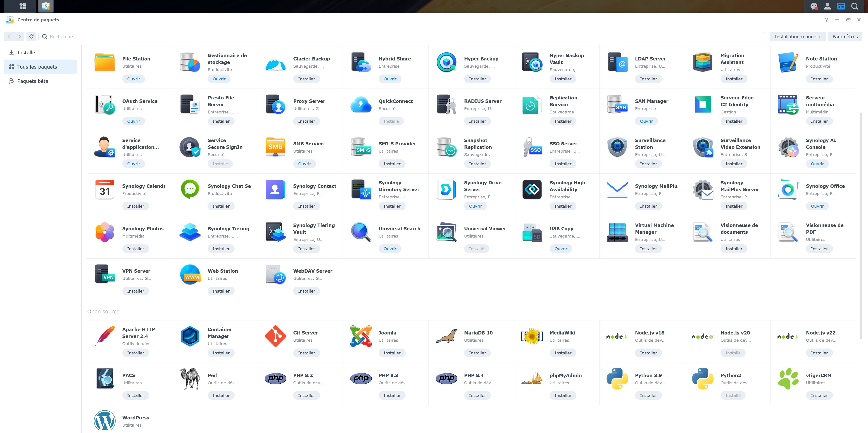The height and width of the screenshot is (433, 868).
Task: Open File Station with Ouvrir button
Action: [133, 79]
